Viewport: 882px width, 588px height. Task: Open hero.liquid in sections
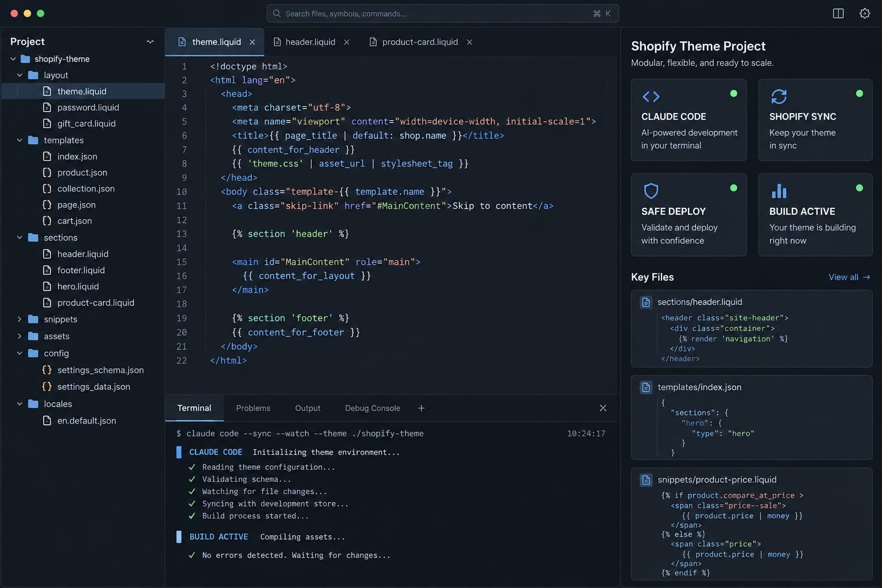pos(83,286)
